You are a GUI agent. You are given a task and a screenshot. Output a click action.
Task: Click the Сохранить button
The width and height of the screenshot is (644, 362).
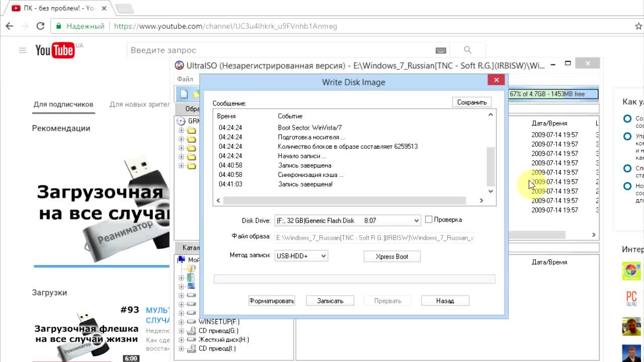472,102
